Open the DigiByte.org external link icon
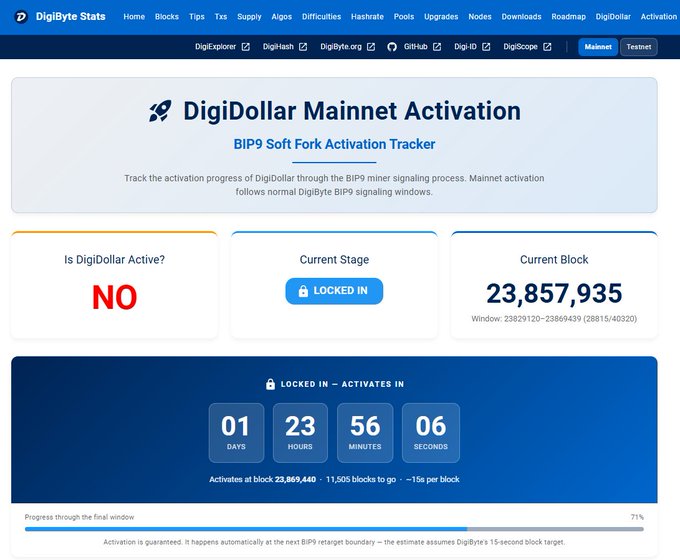The height and width of the screenshot is (560, 680). [371, 47]
